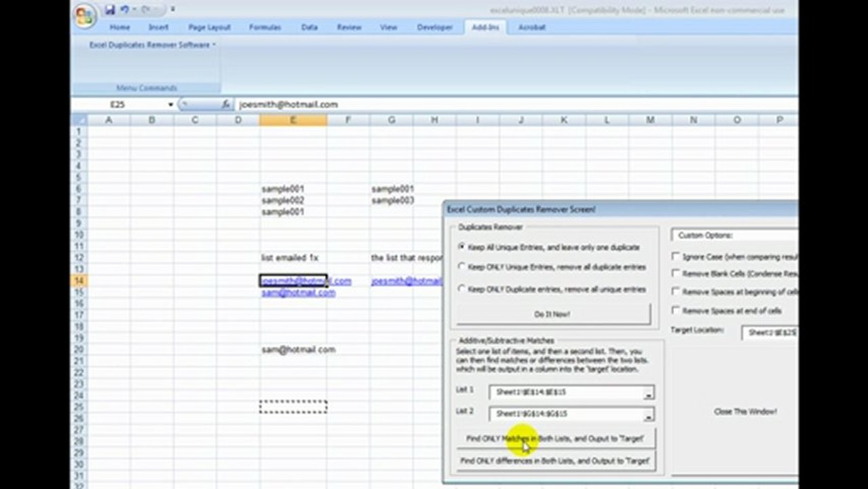The height and width of the screenshot is (489, 868).
Task: Select row 20 header
Action: pos(79,350)
